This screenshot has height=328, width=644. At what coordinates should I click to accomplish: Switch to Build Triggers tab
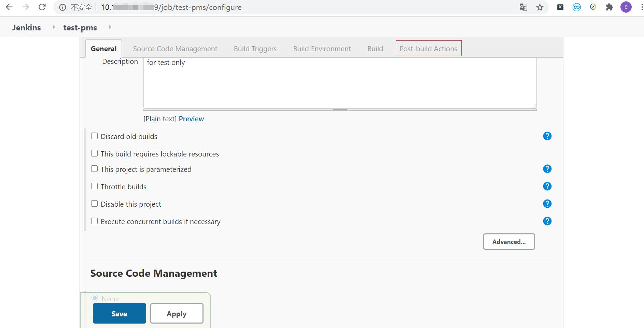[x=255, y=49]
